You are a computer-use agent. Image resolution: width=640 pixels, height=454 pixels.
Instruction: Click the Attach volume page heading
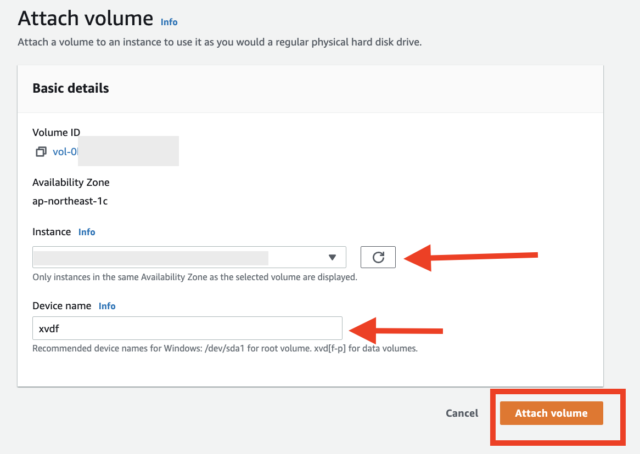(x=85, y=19)
